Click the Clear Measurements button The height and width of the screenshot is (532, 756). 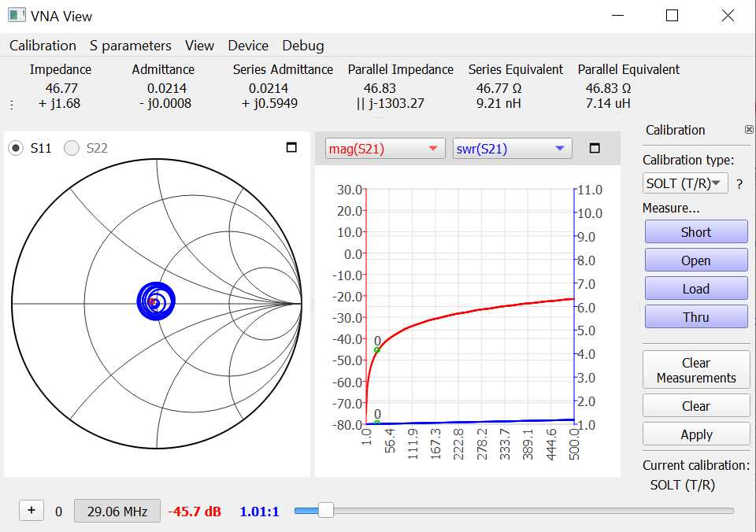pyautogui.click(x=696, y=370)
